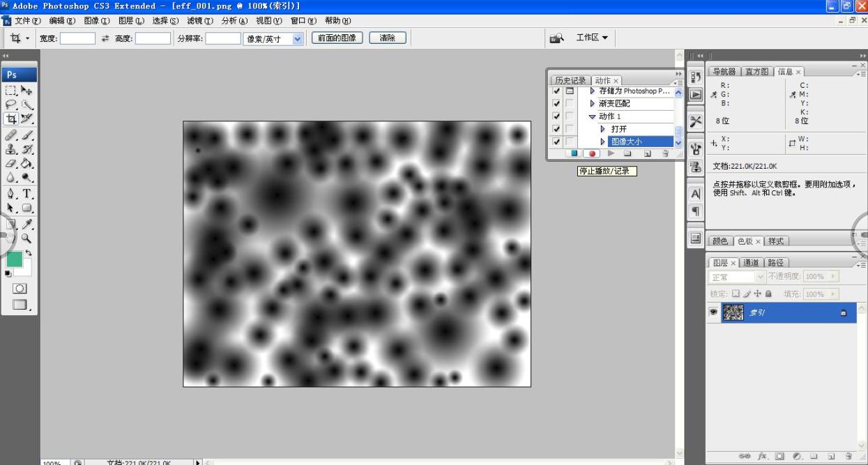The image size is (868, 465).
Task: Select the Paint Bucket tool
Action: point(26,164)
